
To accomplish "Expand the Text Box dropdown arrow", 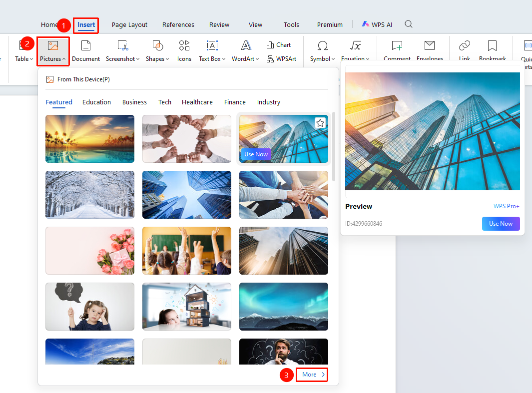I will [x=224, y=59].
